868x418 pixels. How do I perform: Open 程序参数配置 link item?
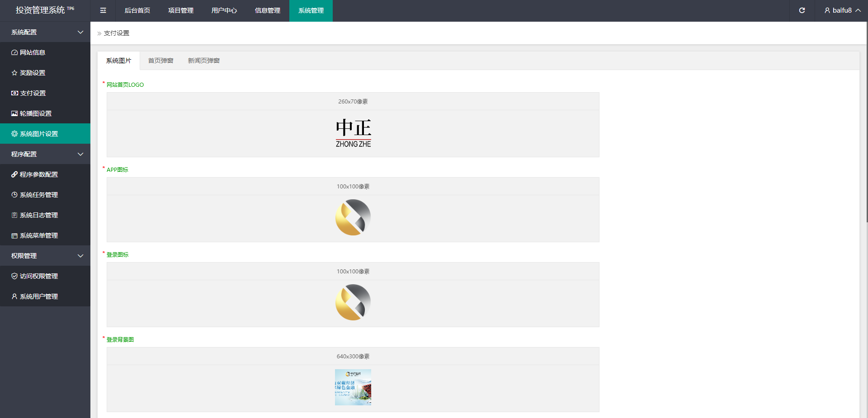click(39, 174)
